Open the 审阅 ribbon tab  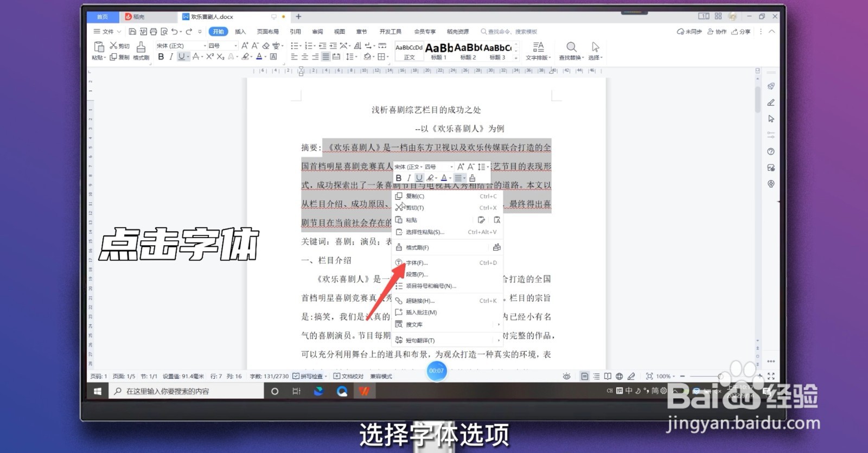tap(318, 31)
